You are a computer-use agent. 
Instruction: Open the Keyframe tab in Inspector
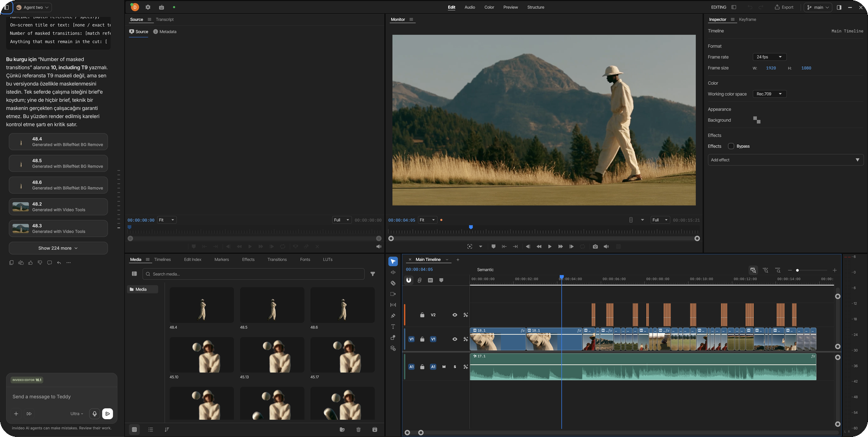coord(748,20)
